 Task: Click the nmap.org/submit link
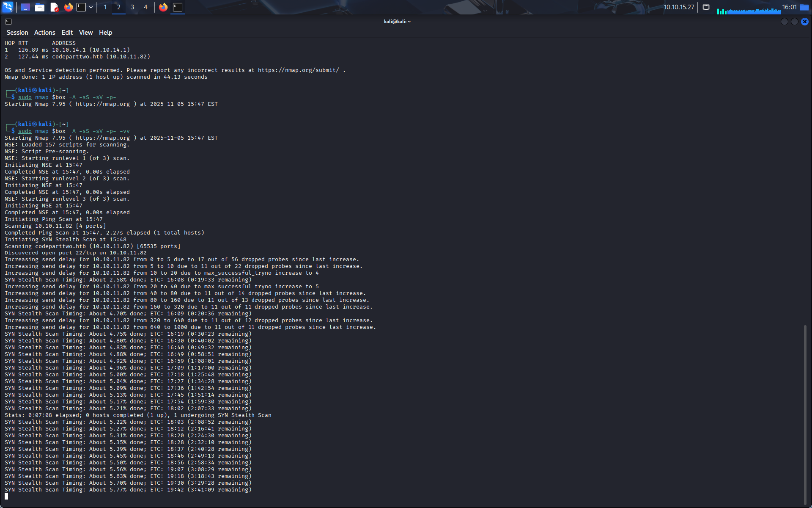point(298,70)
